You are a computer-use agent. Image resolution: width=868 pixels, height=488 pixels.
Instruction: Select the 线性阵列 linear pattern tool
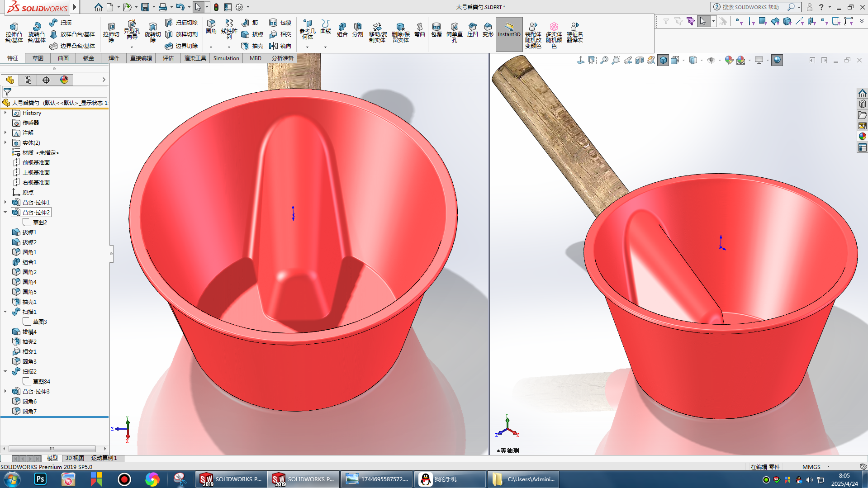[x=229, y=29]
